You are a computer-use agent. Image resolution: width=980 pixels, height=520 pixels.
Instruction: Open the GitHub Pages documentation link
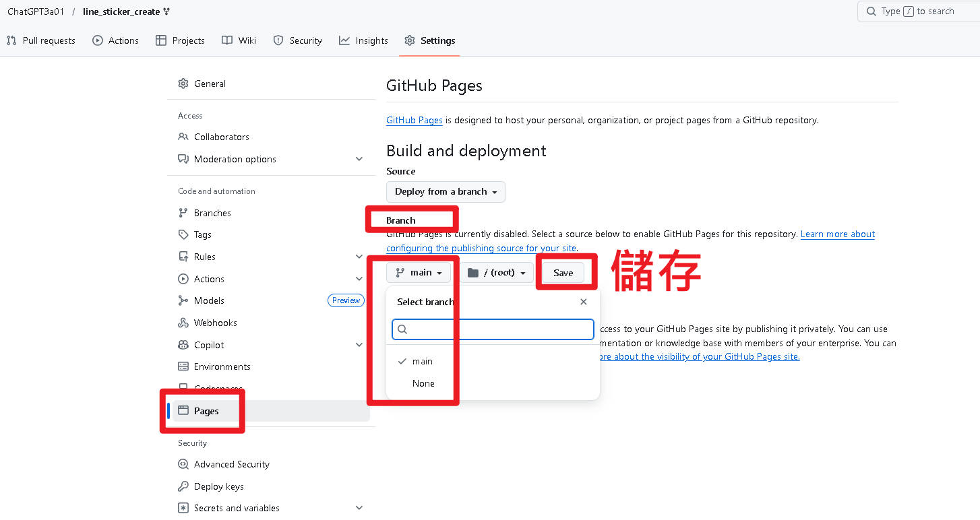click(414, 120)
